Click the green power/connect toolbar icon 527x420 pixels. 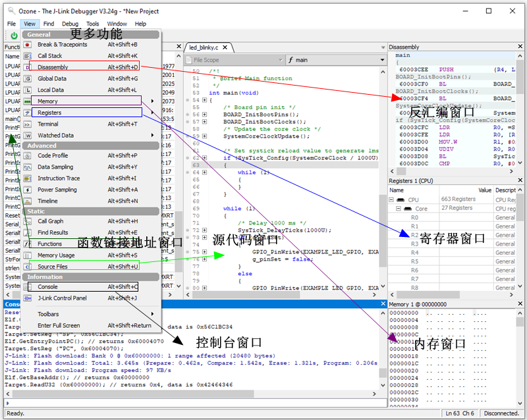tap(14, 35)
